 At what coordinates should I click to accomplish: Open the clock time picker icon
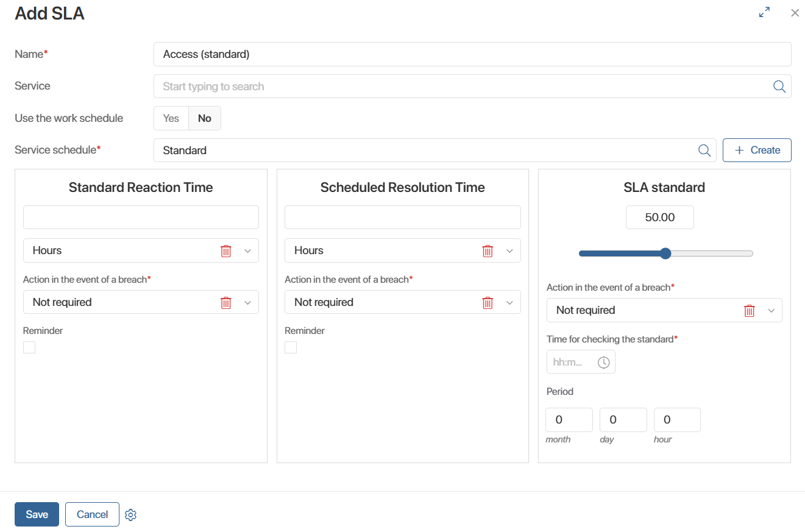coord(603,363)
